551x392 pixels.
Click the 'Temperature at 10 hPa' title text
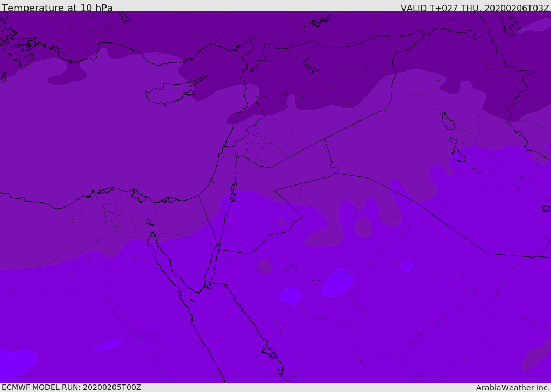pos(57,8)
